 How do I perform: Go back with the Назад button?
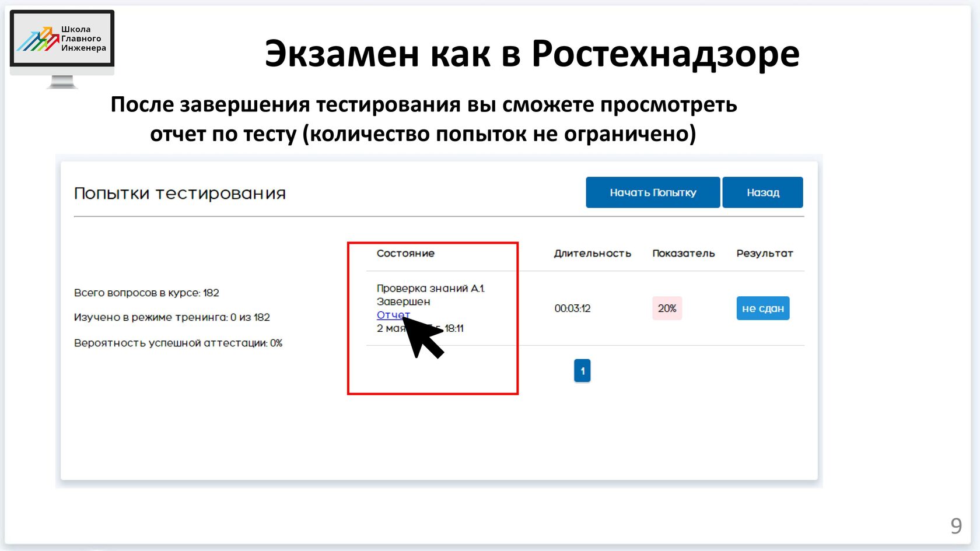tap(762, 192)
